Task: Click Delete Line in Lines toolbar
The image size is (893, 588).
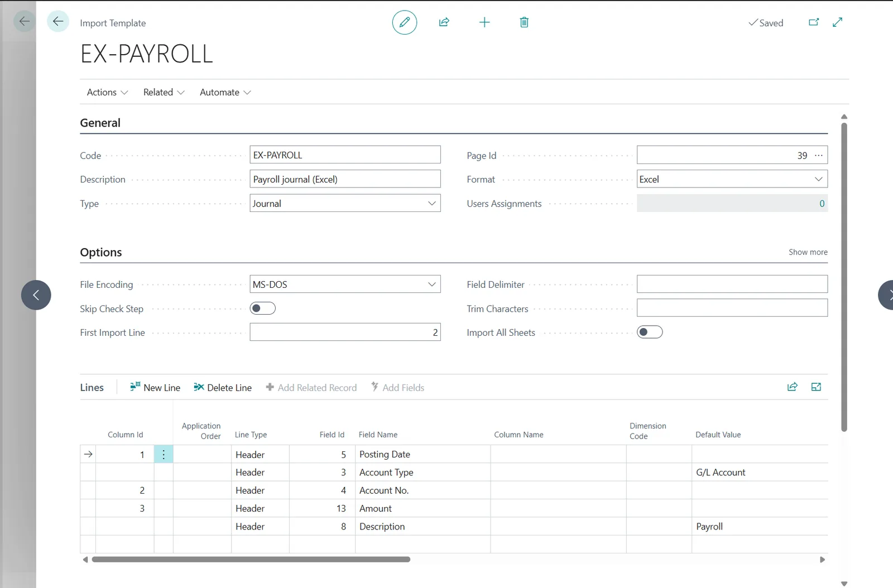Action: (223, 388)
